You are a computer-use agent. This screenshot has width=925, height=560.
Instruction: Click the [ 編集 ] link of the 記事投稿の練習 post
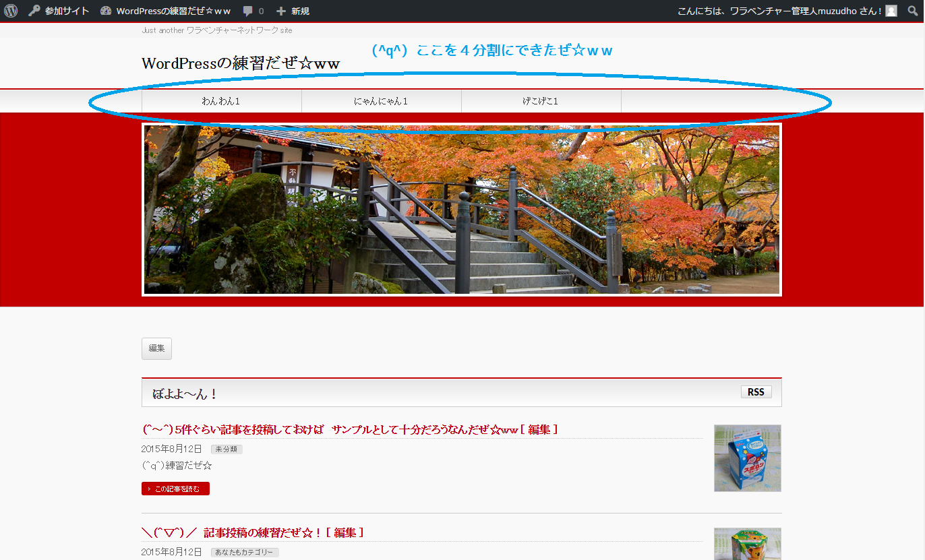[345, 532]
